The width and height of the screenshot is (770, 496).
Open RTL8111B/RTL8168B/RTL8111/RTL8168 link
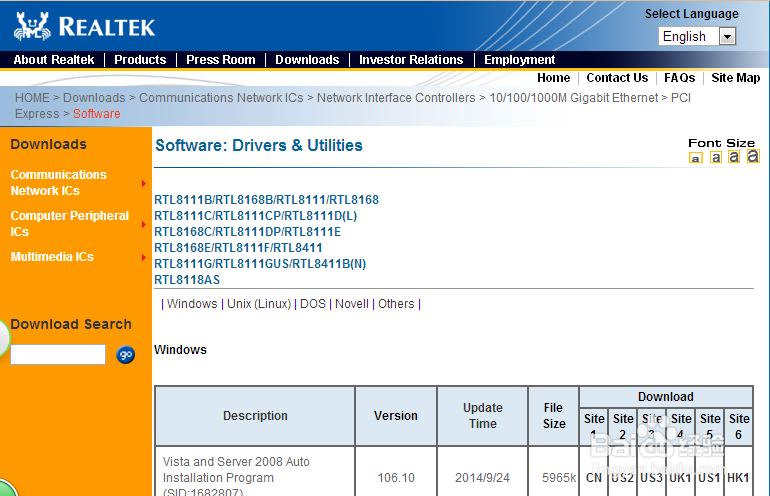(x=267, y=200)
